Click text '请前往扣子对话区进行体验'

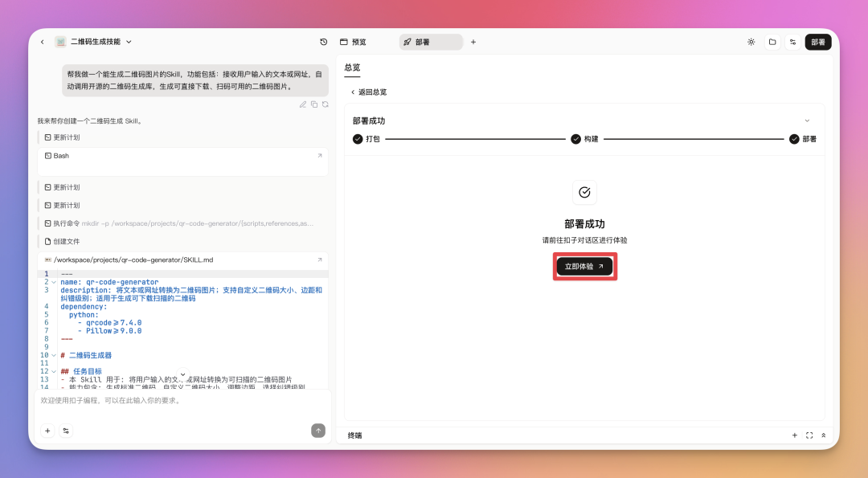(x=584, y=241)
